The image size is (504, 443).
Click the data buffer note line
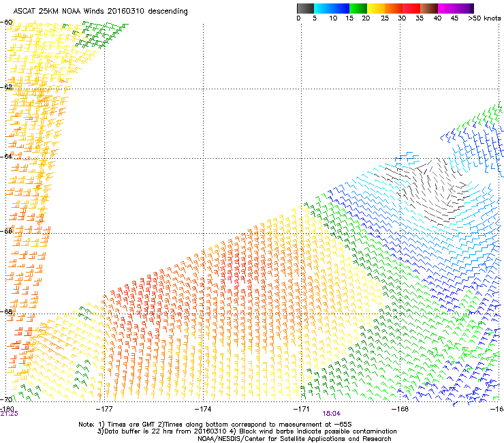(247, 431)
